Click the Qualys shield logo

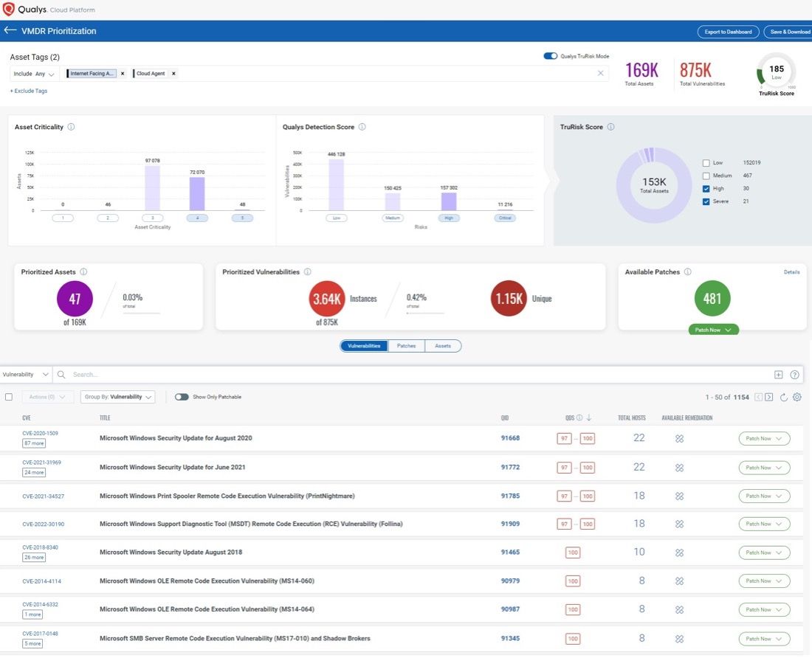click(8, 10)
